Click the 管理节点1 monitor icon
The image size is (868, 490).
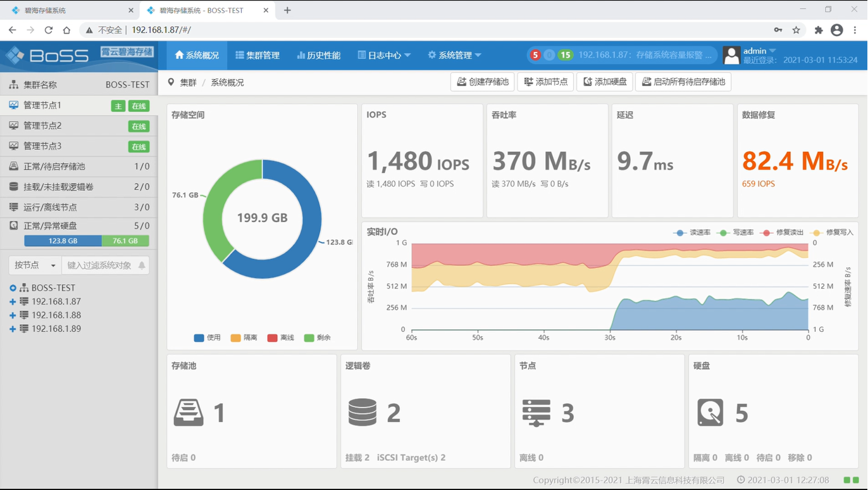13,105
